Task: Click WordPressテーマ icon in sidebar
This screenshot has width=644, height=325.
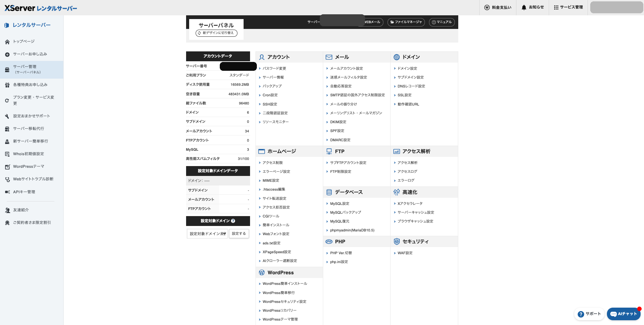Action: click(7, 167)
